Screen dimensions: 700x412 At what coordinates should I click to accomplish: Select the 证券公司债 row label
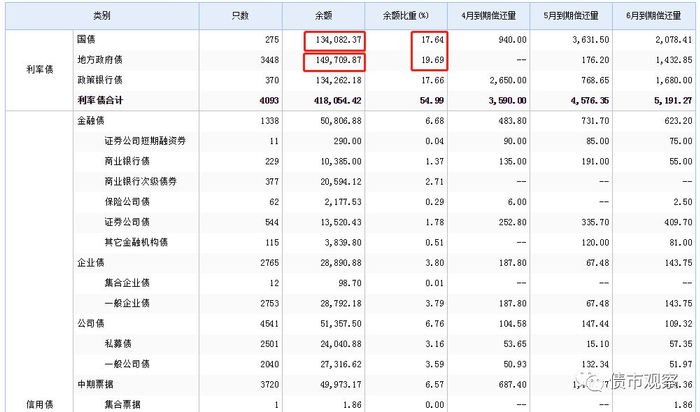(127, 222)
